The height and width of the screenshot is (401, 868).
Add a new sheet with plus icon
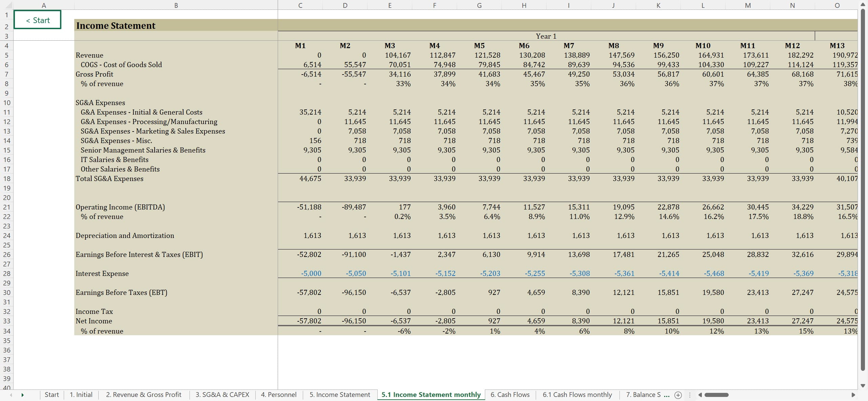point(678,395)
